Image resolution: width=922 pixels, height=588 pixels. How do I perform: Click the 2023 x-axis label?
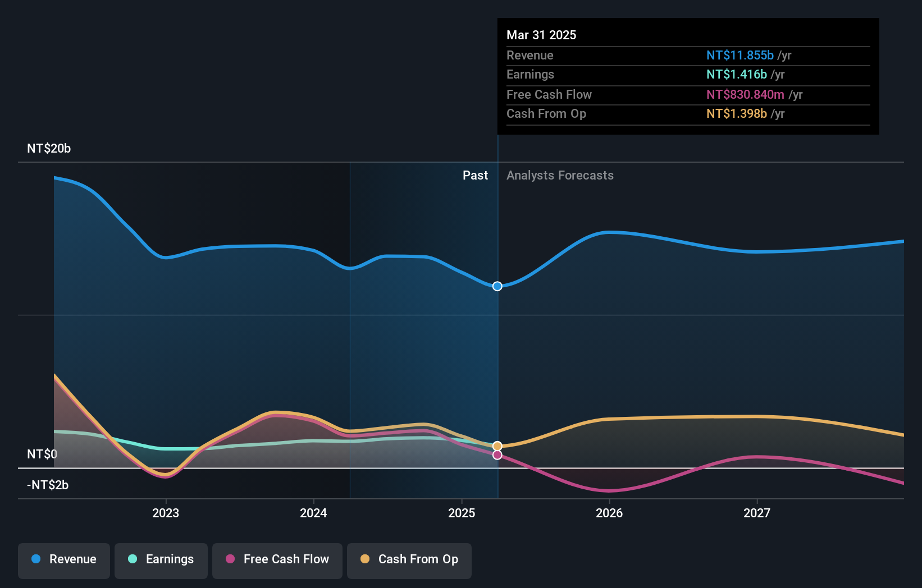tap(166, 513)
